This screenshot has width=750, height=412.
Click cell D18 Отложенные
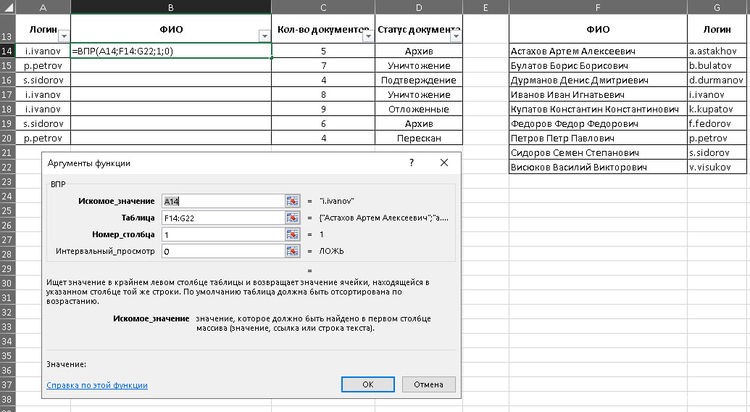[x=419, y=109]
